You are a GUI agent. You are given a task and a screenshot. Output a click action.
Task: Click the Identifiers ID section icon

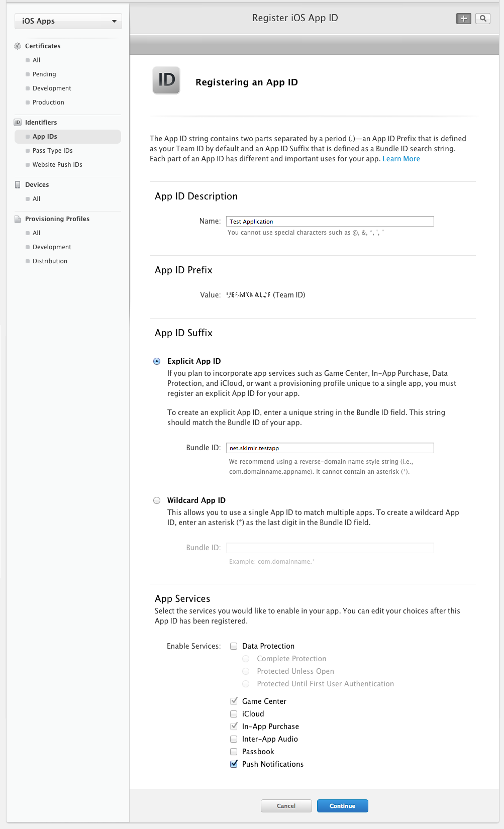[18, 123]
